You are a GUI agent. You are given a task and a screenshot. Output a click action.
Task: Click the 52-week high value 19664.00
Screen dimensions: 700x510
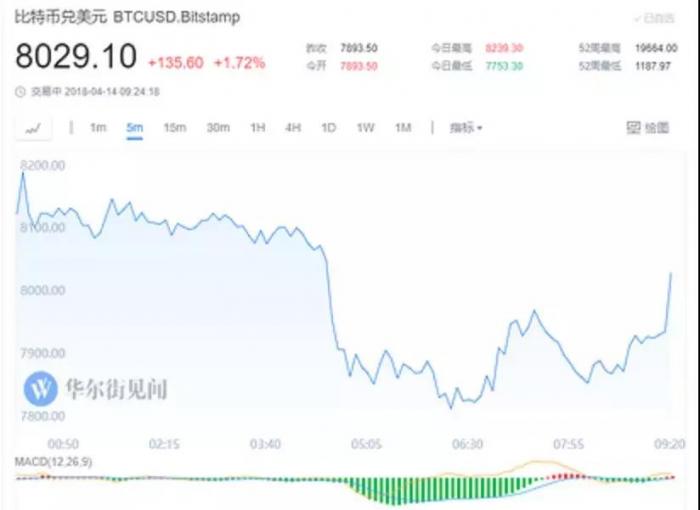click(657, 47)
